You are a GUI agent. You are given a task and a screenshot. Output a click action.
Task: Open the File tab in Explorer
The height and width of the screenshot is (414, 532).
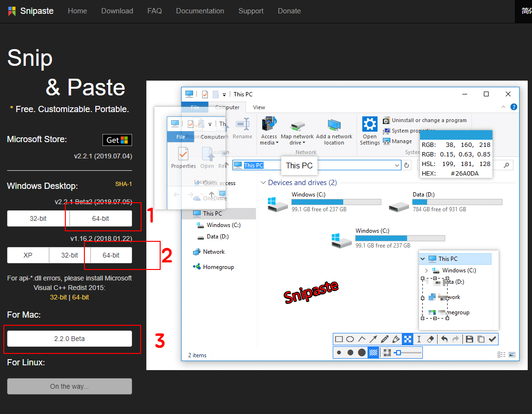point(195,107)
